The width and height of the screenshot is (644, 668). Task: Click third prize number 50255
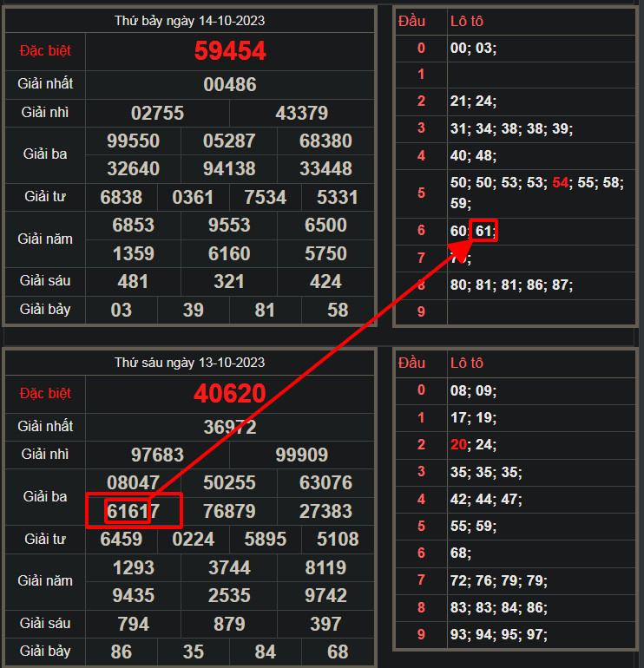[229, 482]
